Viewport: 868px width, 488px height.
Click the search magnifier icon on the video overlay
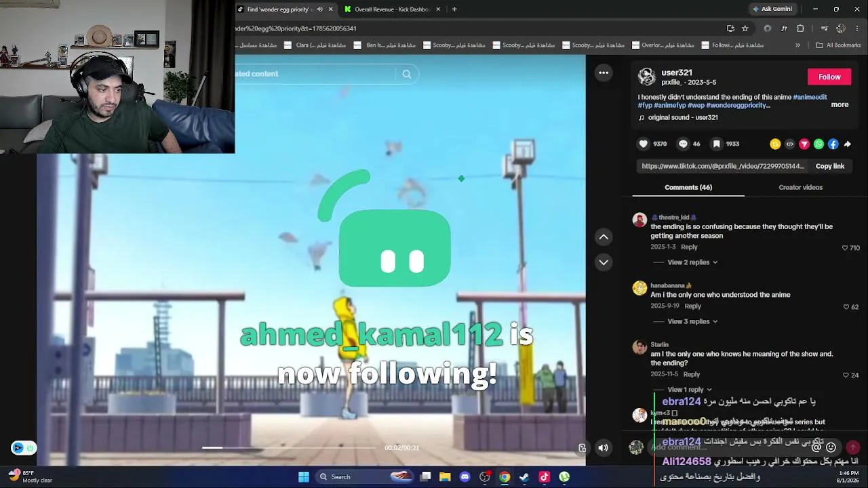coord(407,74)
